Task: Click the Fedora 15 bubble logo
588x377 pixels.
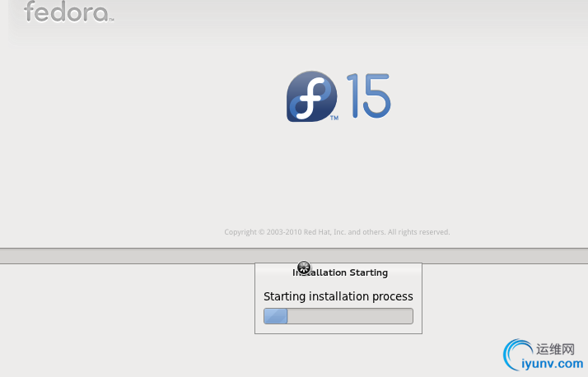Action: (x=311, y=96)
